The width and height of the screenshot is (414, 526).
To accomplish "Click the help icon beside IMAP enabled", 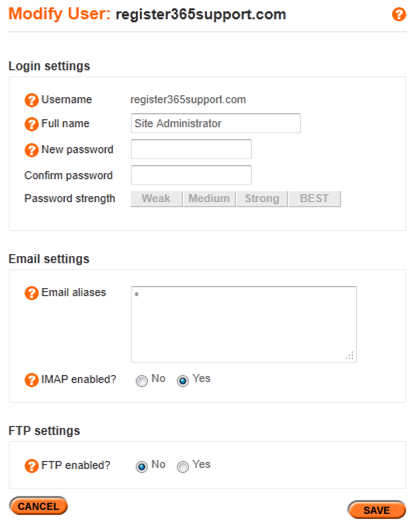I will pyautogui.click(x=32, y=380).
